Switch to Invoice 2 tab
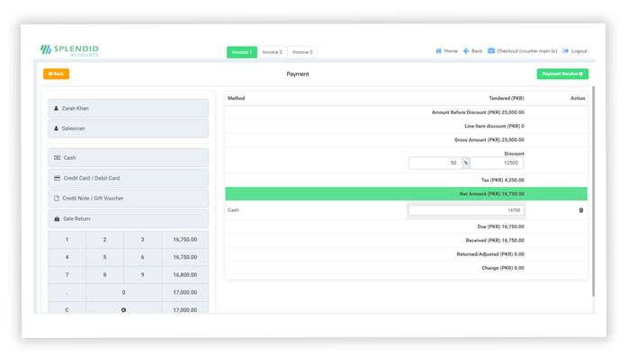This screenshot has width=629, height=364. click(272, 52)
